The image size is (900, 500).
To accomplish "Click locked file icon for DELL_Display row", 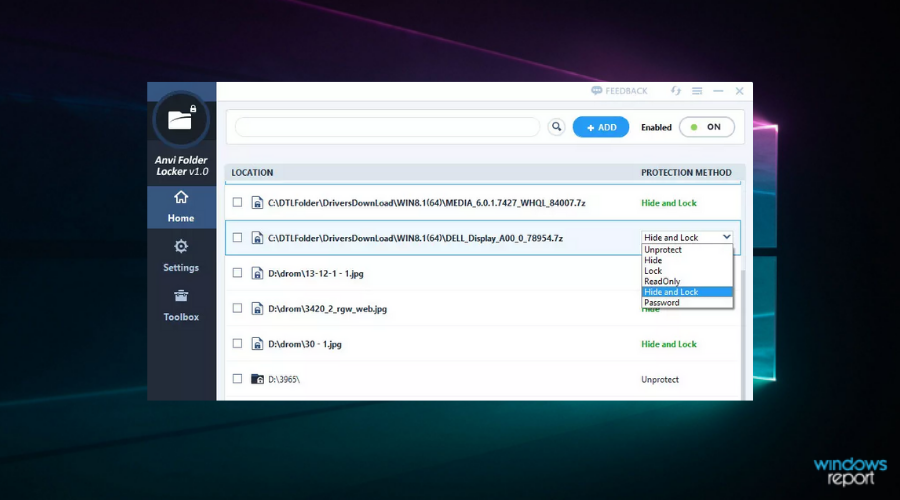I will (x=257, y=238).
